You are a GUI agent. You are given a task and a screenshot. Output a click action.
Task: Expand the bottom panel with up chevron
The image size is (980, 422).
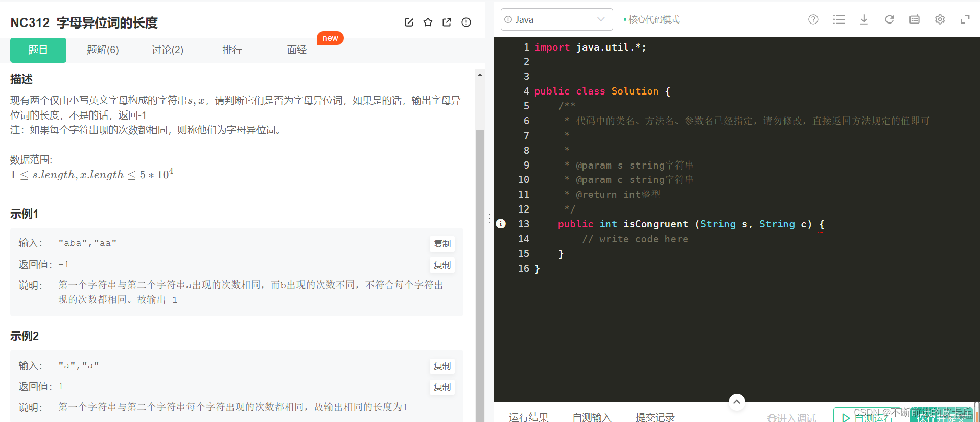pyautogui.click(x=737, y=402)
